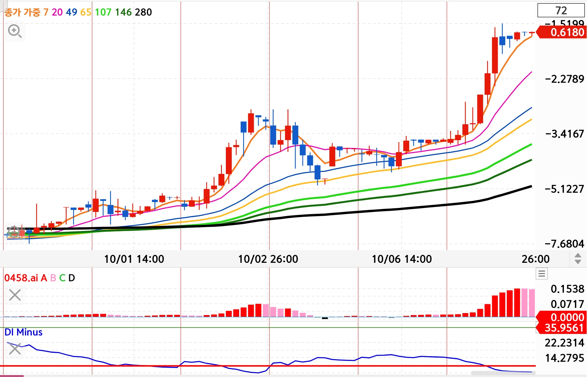Click the -5.1227 price axis label
The height and width of the screenshot is (377, 588).
coord(565,189)
